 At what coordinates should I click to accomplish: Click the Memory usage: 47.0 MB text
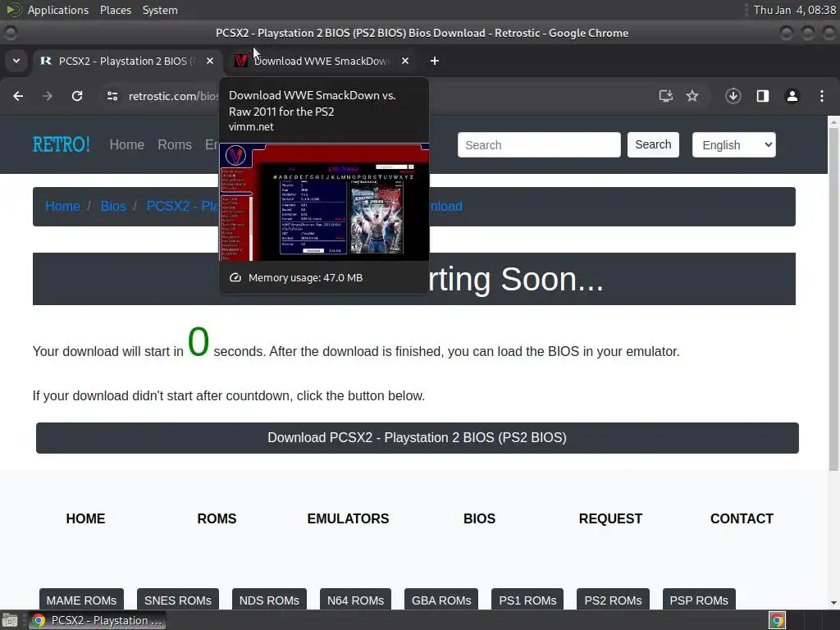(x=305, y=277)
